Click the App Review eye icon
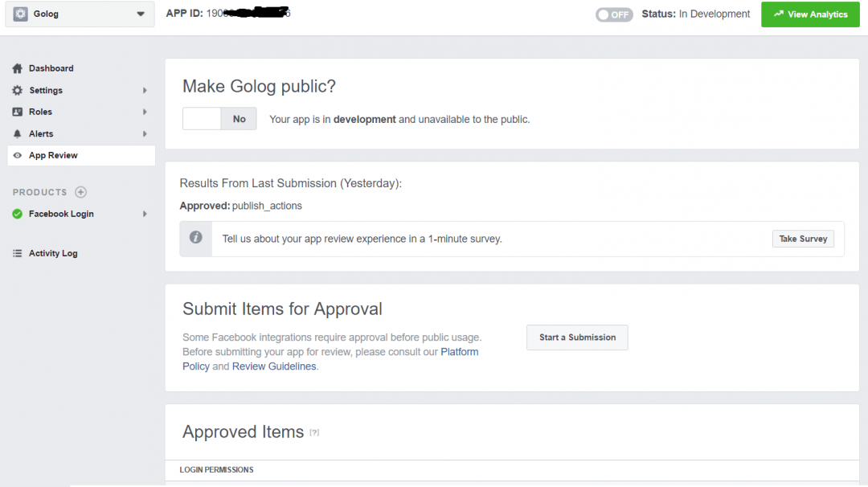Screen dimensions: 868x487 (x=18, y=155)
